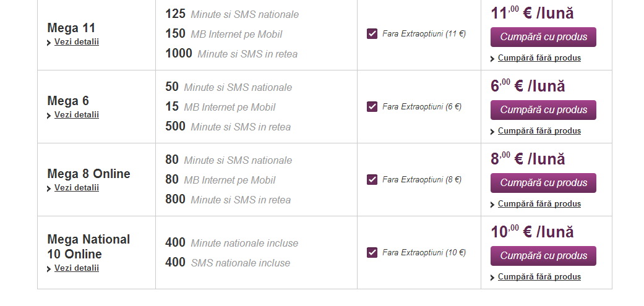
Task: Buy Mega National 10 Online with product
Action: coord(543,256)
